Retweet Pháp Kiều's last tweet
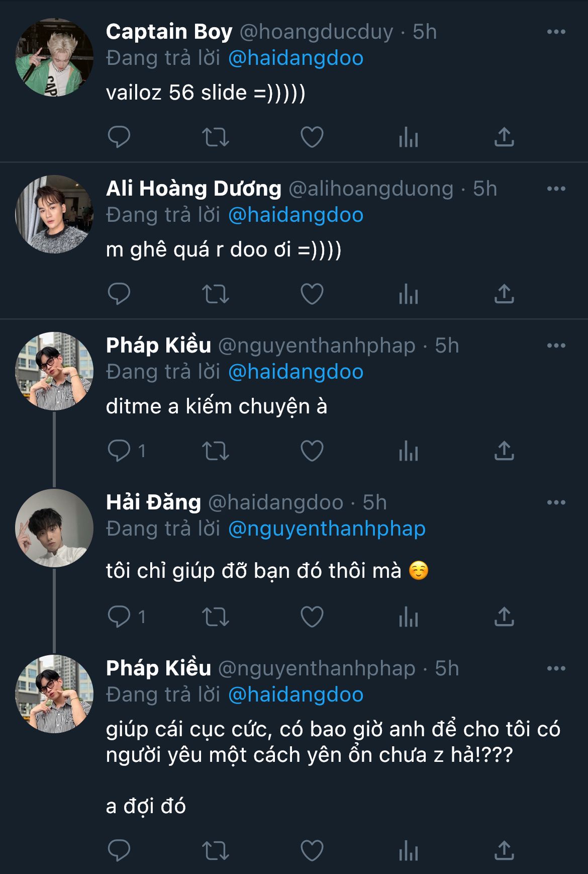The width and height of the screenshot is (588, 874). tap(216, 851)
